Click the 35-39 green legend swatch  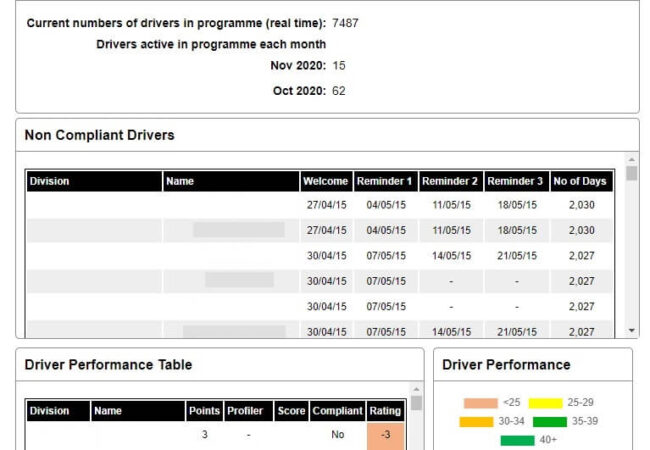550,422
